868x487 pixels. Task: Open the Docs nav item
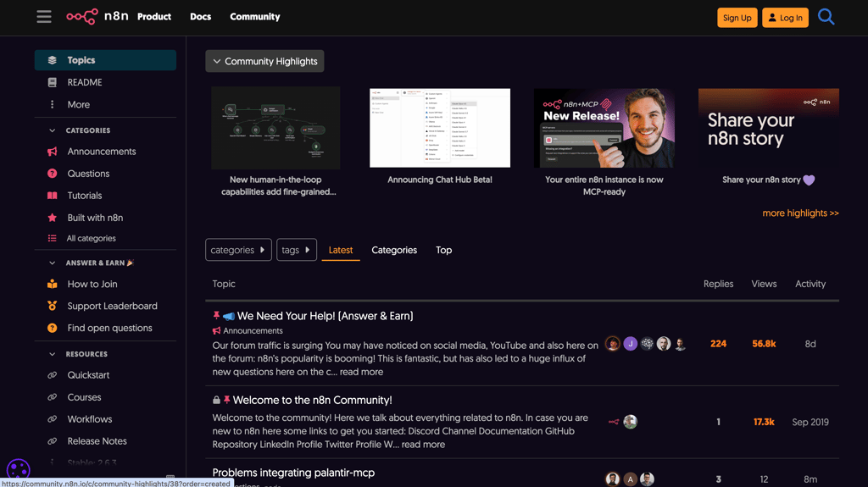(x=200, y=17)
